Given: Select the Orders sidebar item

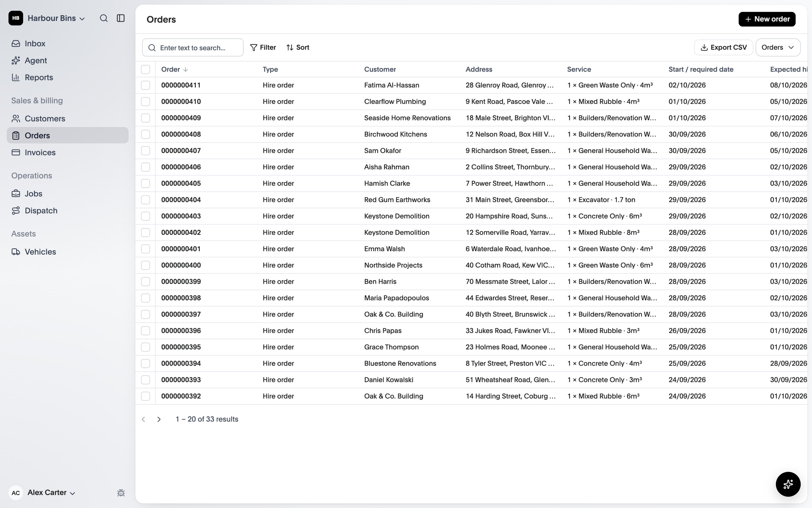Looking at the screenshot, I should [x=68, y=135].
